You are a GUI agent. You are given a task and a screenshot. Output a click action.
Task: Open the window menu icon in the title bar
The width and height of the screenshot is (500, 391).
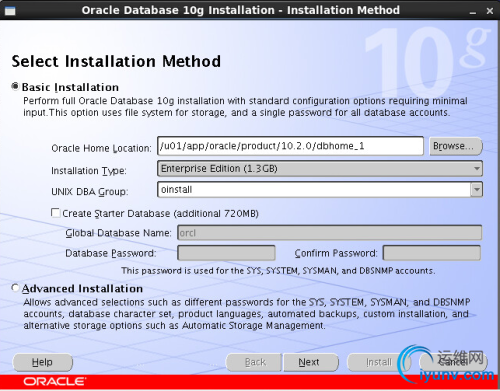click(x=10, y=11)
